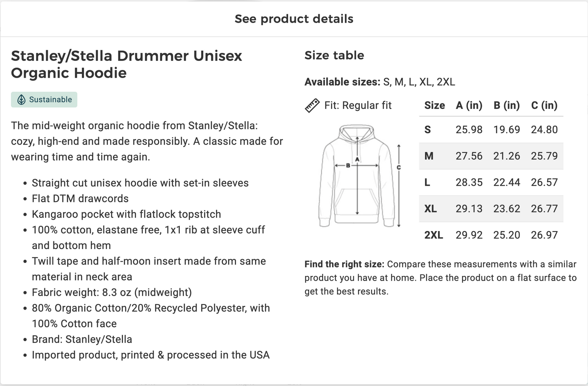Click the B width label on hoodie
The height and width of the screenshot is (386, 588).
(x=348, y=165)
